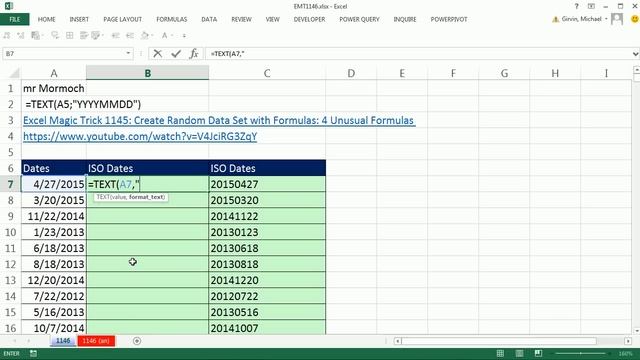Open the REVIEW ribbon tab
This screenshot has width=640, height=360.
coord(241,19)
